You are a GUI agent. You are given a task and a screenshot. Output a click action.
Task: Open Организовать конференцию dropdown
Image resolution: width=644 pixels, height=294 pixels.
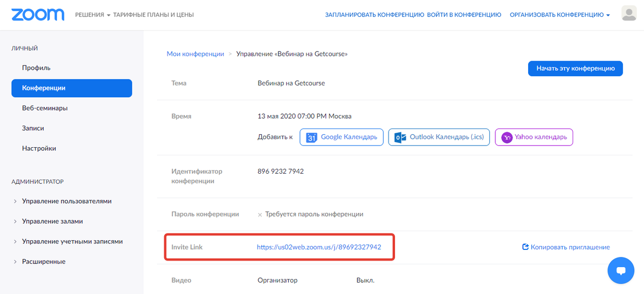tap(560, 15)
